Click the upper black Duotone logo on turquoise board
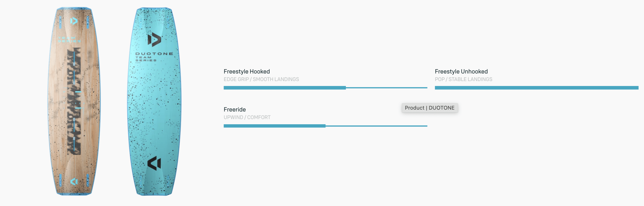Screen dimensions: 644x206 click(154, 39)
